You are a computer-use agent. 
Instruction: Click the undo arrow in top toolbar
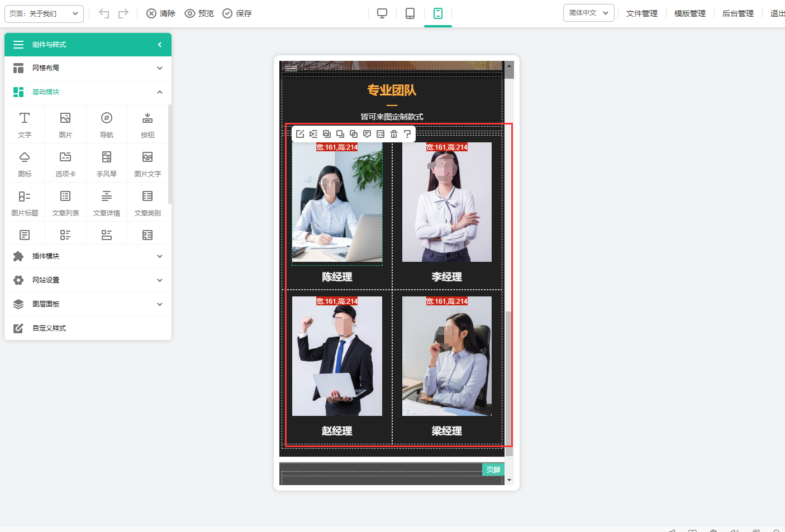pos(104,13)
